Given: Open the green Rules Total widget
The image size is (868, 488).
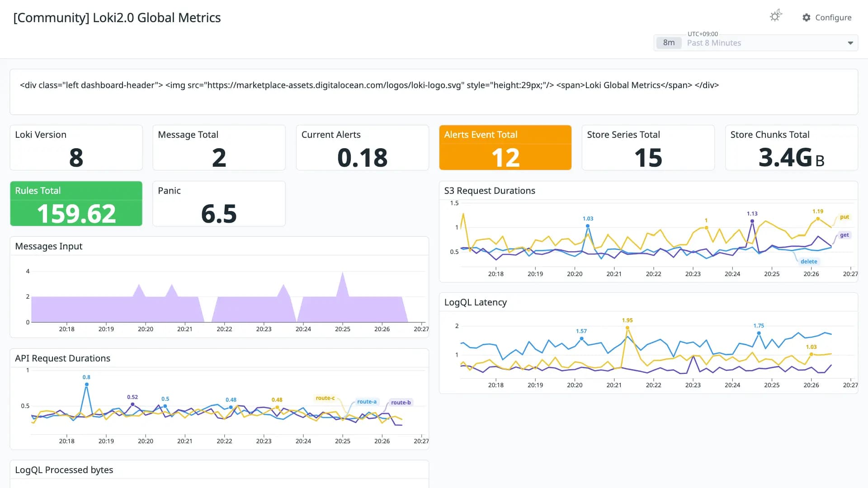Looking at the screenshot, I should 76,203.
